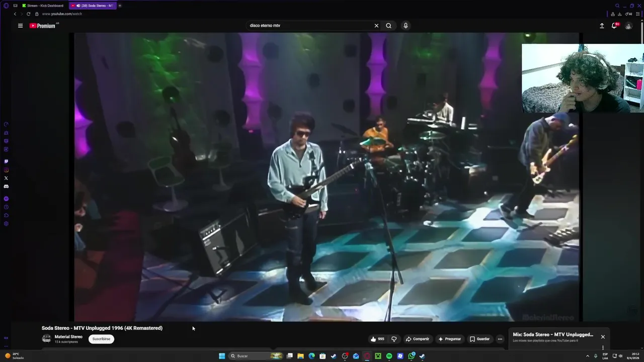
Task: Open the YouTube hamburger guide menu
Action: [x=20, y=26]
